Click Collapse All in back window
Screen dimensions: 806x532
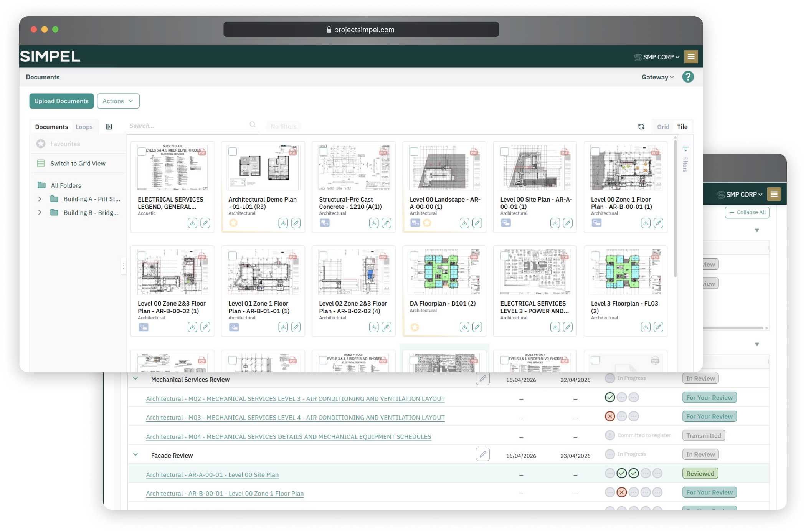tap(747, 212)
